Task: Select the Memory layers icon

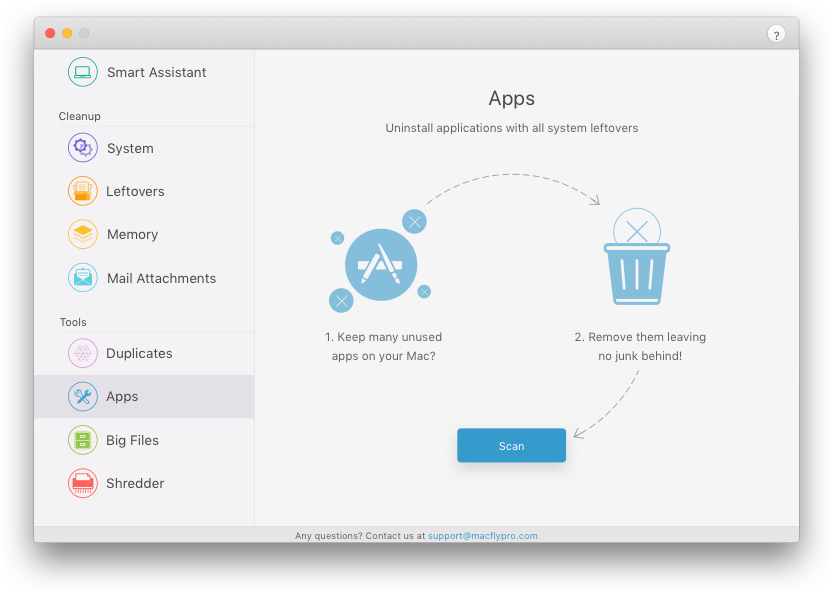Action: [x=82, y=234]
